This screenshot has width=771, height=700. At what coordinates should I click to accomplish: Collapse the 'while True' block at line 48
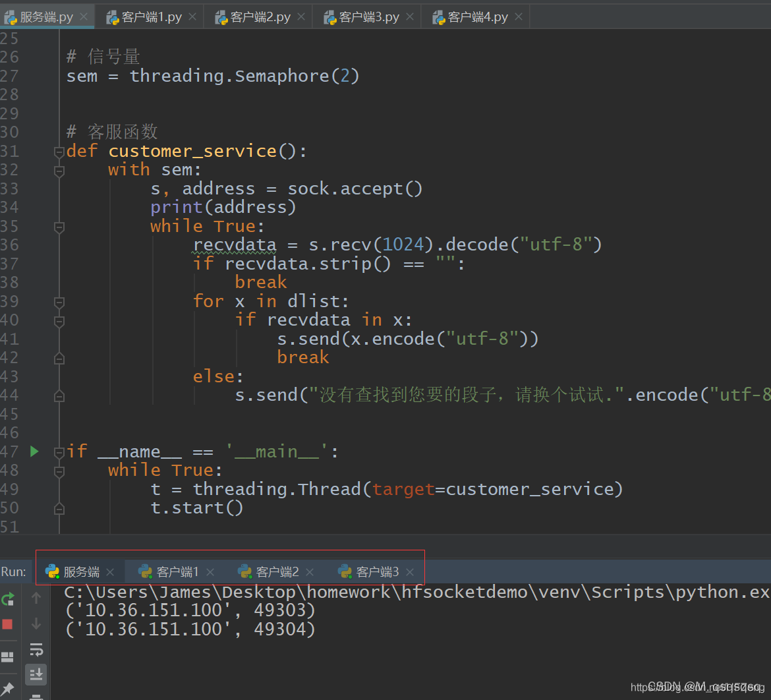click(x=59, y=471)
